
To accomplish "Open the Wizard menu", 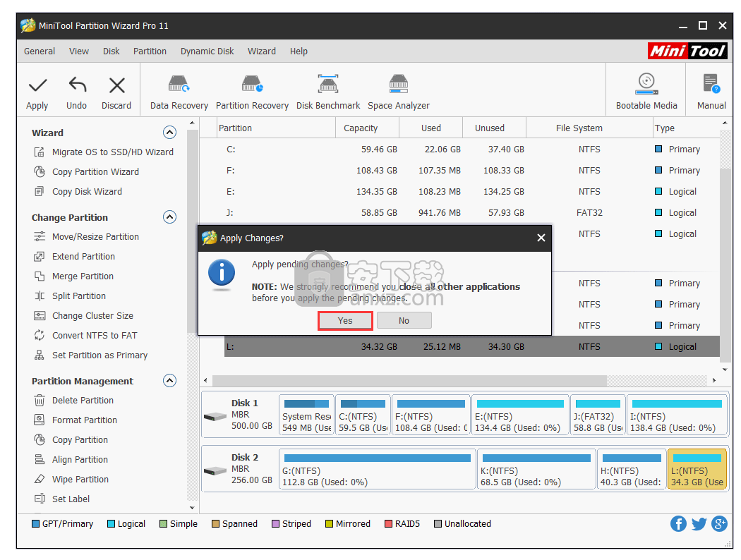I will click(x=262, y=51).
